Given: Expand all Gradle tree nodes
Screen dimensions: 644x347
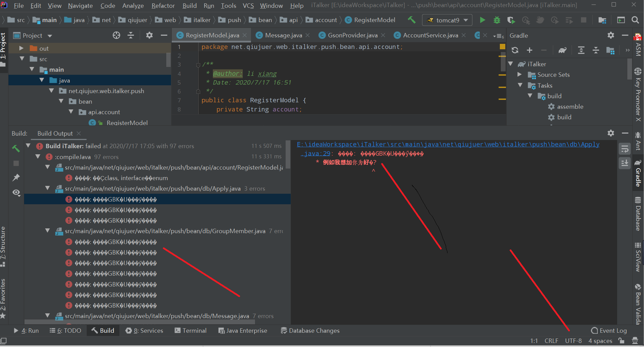Looking at the screenshot, I should 581,50.
